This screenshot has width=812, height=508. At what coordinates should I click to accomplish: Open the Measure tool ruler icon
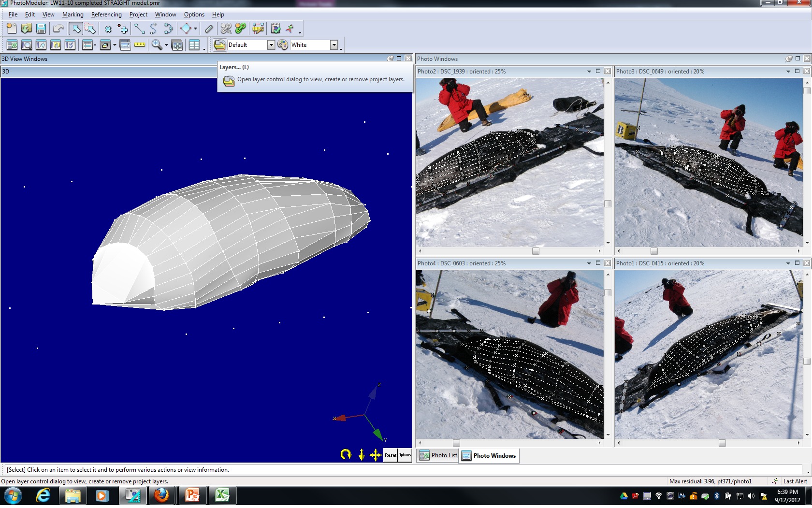click(140, 45)
